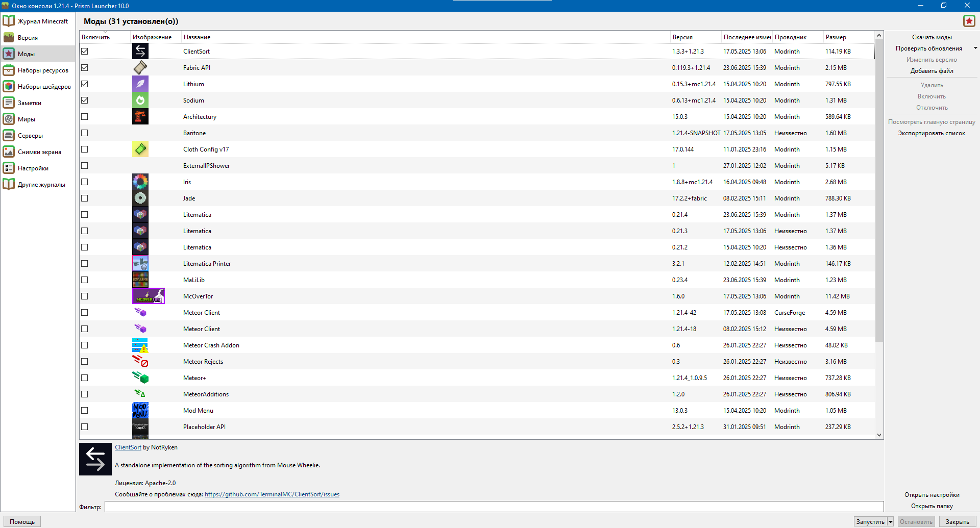This screenshot has width=980, height=528.
Task: Click the Миры sidebar icon
Action: click(9, 119)
